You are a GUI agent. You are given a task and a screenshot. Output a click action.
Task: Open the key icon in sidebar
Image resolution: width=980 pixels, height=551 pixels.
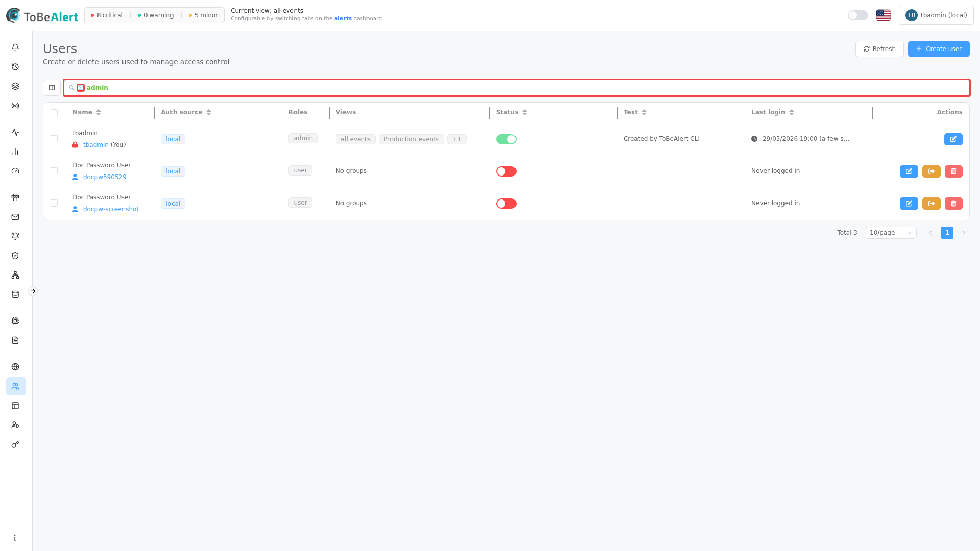[15, 444]
